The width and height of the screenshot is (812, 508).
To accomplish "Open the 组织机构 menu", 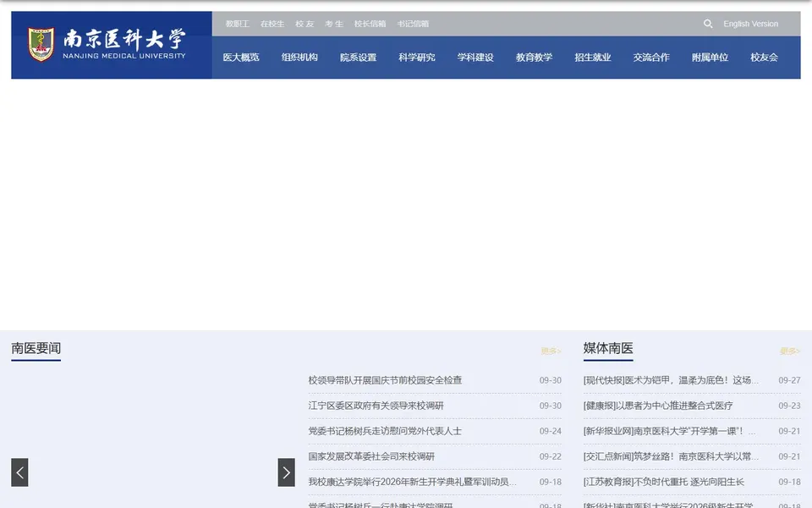I will (x=299, y=58).
